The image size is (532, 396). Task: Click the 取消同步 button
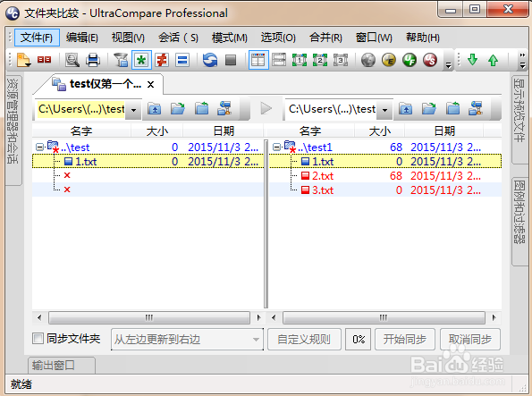click(470, 339)
